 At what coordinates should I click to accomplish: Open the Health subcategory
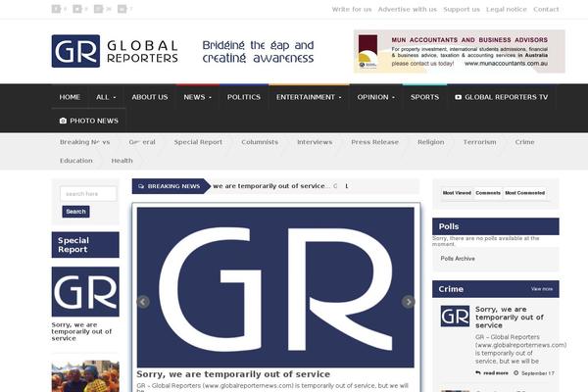(x=122, y=161)
